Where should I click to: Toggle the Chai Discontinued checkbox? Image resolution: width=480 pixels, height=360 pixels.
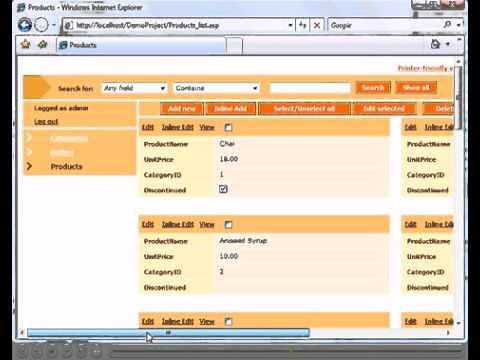[223, 189]
